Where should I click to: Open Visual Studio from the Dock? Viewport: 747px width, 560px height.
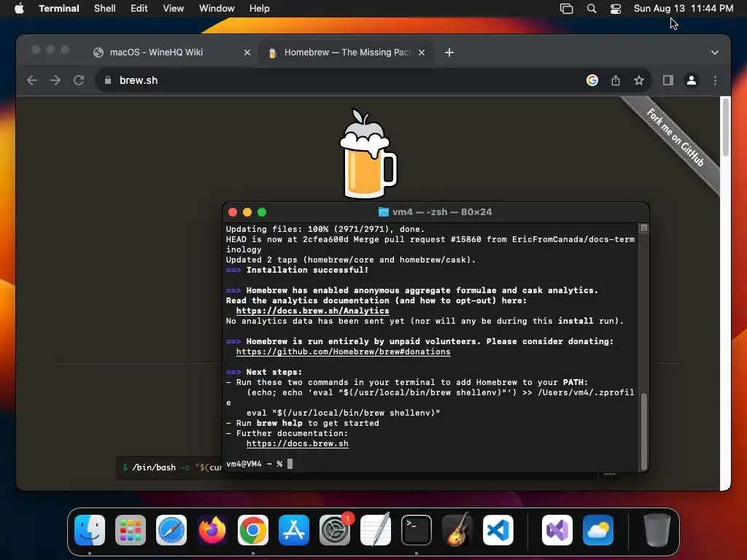(557, 529)
